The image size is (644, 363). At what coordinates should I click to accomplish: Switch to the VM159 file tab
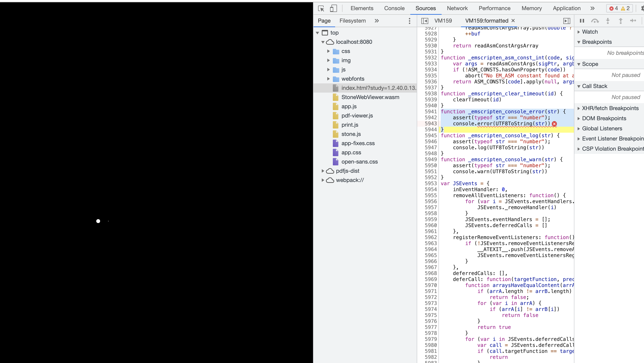pyautogui.click(x=443, y=21)
